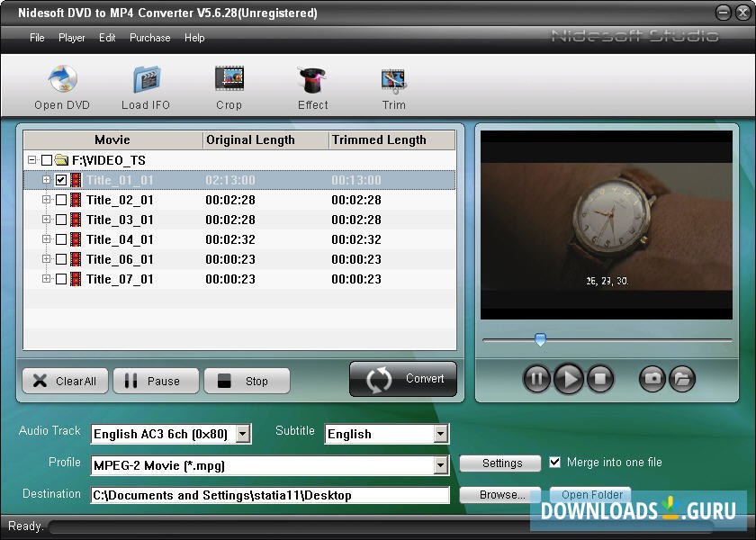Collapse the F:\VIDEO_TS folder node
Image resolution: width=756 pixels, height=540 pixels.
click(32, 159)
